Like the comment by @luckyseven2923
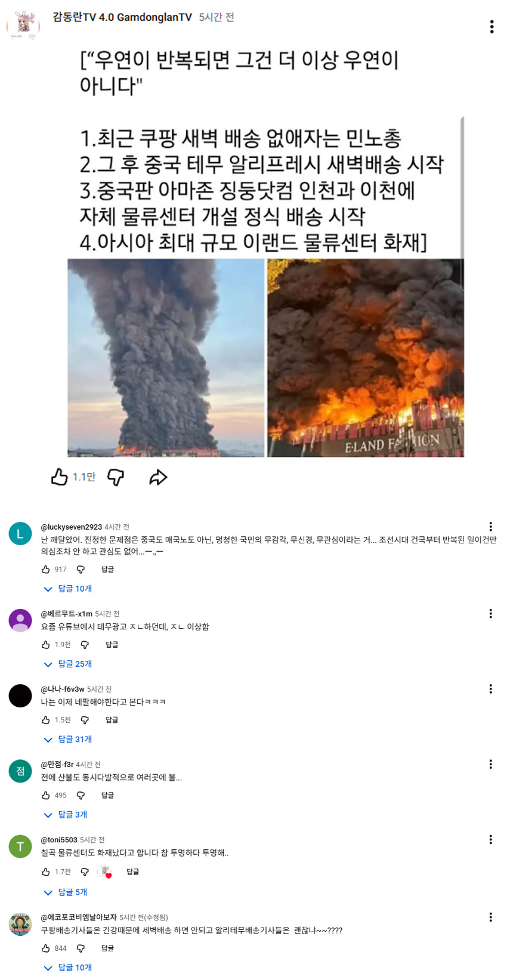Image resolution: width=507 pixels, height=980 pixels. click(x=46, y=570)
